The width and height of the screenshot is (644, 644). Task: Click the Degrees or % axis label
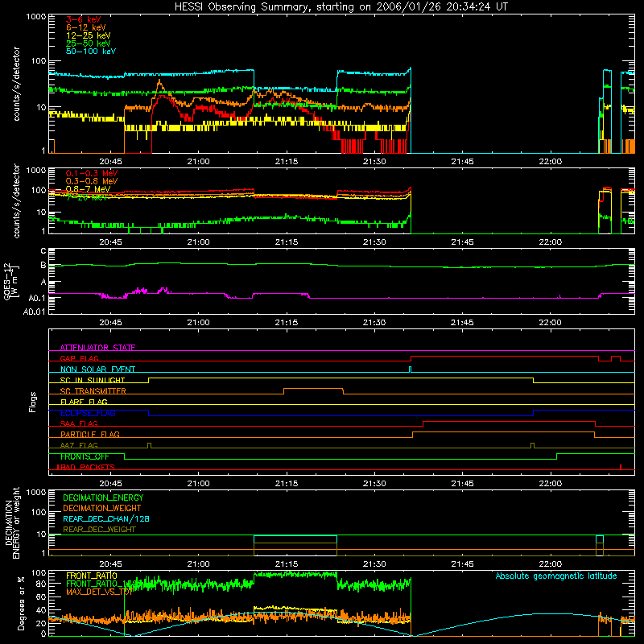click(22, 604)
